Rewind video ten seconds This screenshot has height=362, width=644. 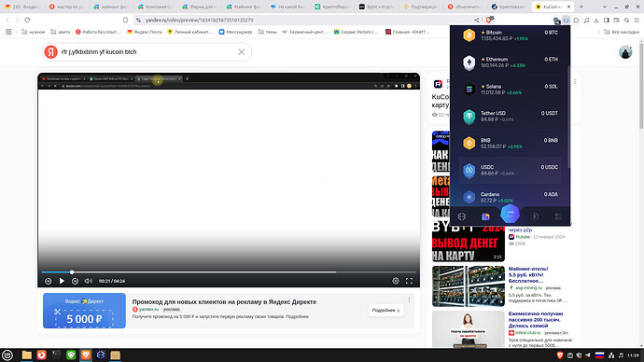pos(48,281)
